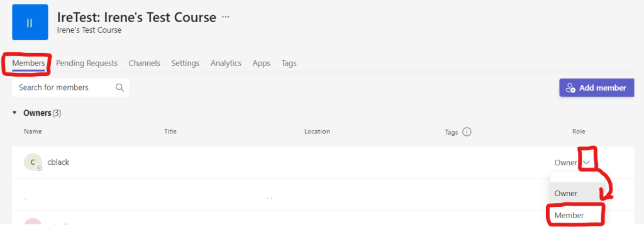This screenshot has width=644, height=227.
Task: Open the Settings tab
Action: click(x=186, y=64)
